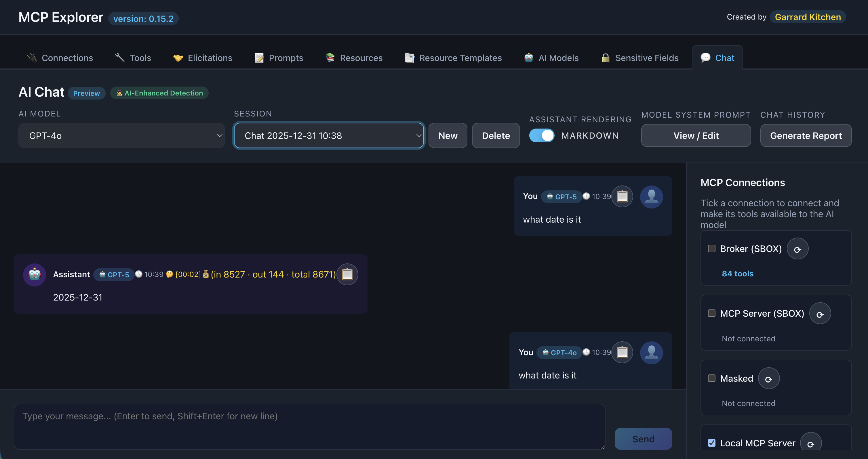Uncheck the Local MCP Server checkbox

[x=712, y=443]
